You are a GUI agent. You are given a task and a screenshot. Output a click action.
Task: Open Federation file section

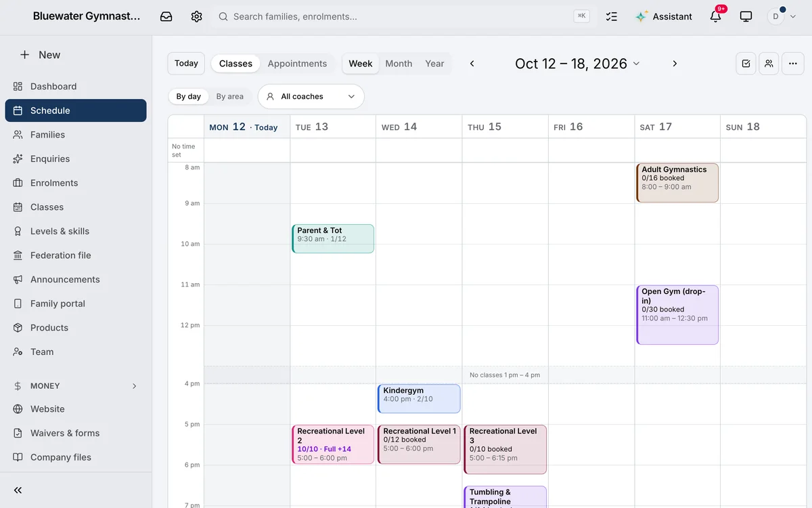click(76, 255)
